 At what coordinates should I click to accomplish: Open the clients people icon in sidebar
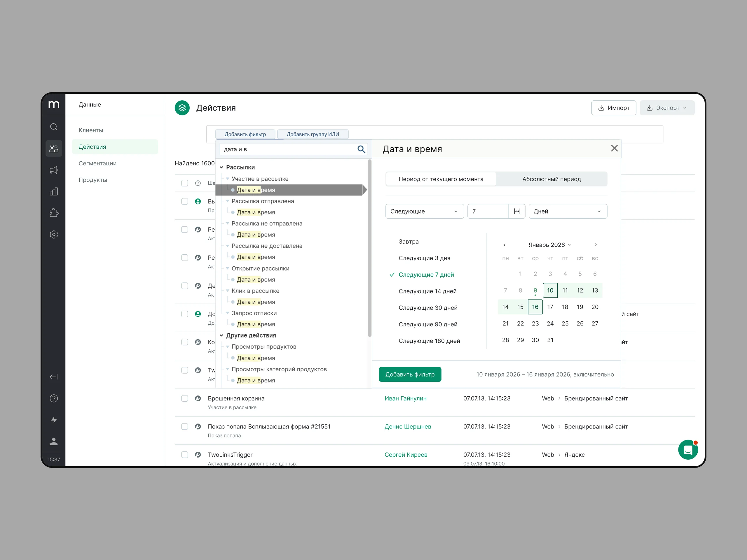coord(54,148)
